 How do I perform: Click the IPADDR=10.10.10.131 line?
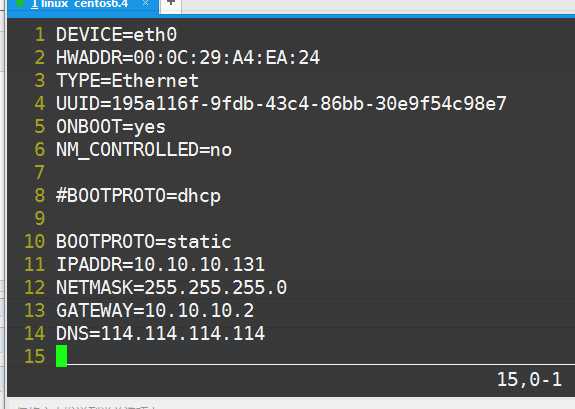click(x=160, y=264)
